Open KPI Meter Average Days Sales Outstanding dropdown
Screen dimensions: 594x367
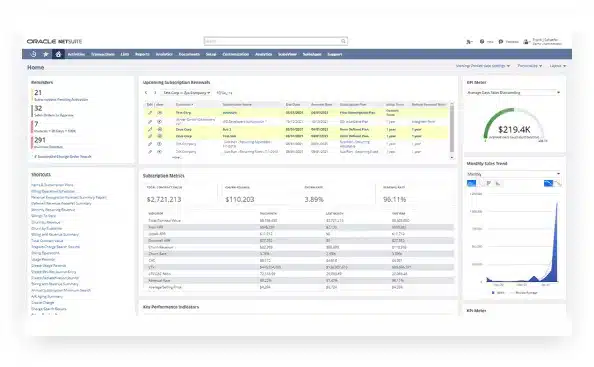513,92
